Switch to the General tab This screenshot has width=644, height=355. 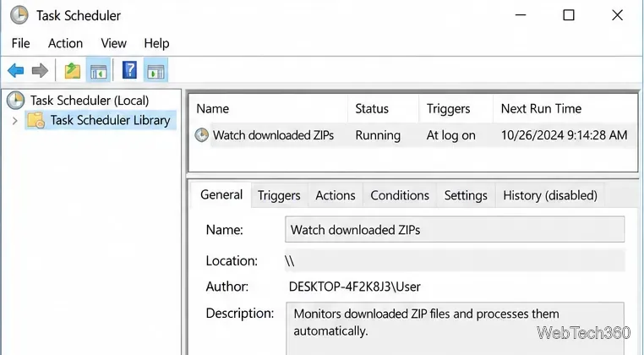221,194
